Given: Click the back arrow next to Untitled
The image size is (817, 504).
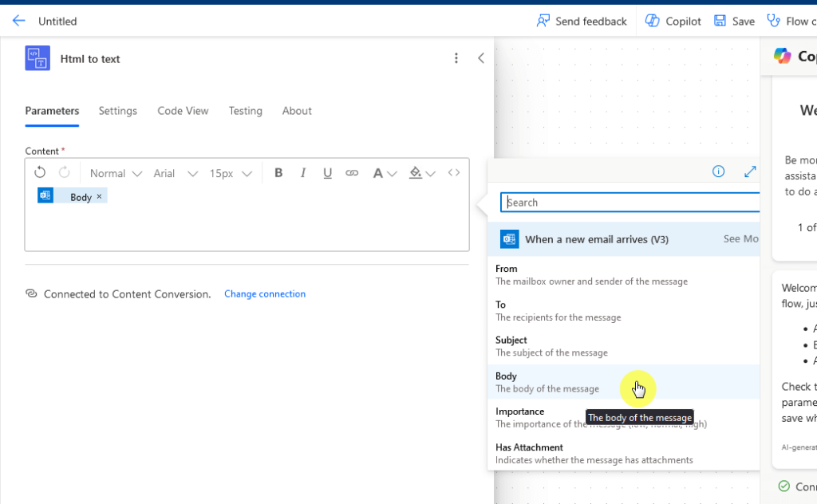Looking at the screenshot, I should [19, 21].
